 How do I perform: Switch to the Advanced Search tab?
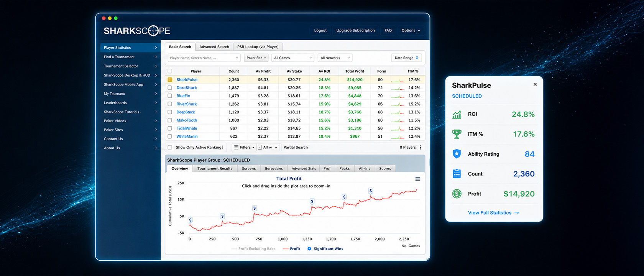tap(214, 47)
